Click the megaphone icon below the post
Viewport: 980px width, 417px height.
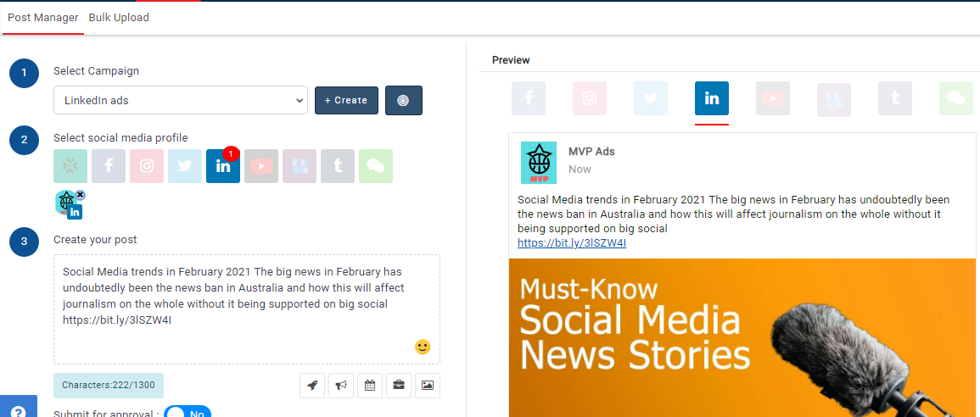(341, 386)
